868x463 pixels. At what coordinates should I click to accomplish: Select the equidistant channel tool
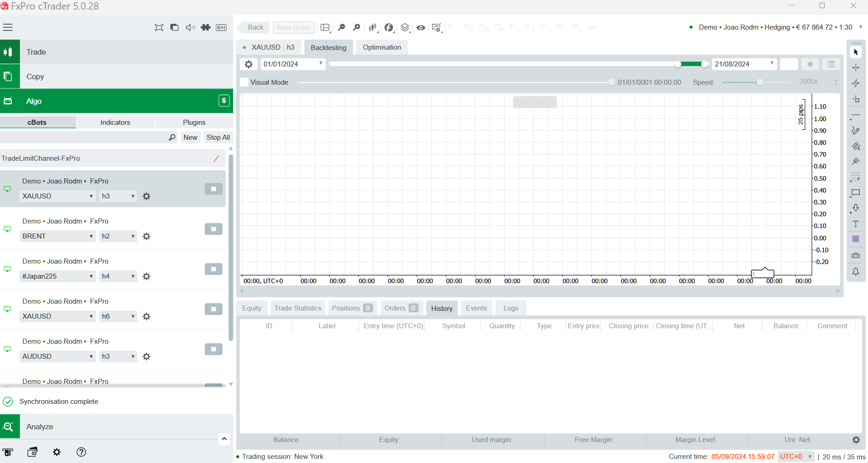856,146
